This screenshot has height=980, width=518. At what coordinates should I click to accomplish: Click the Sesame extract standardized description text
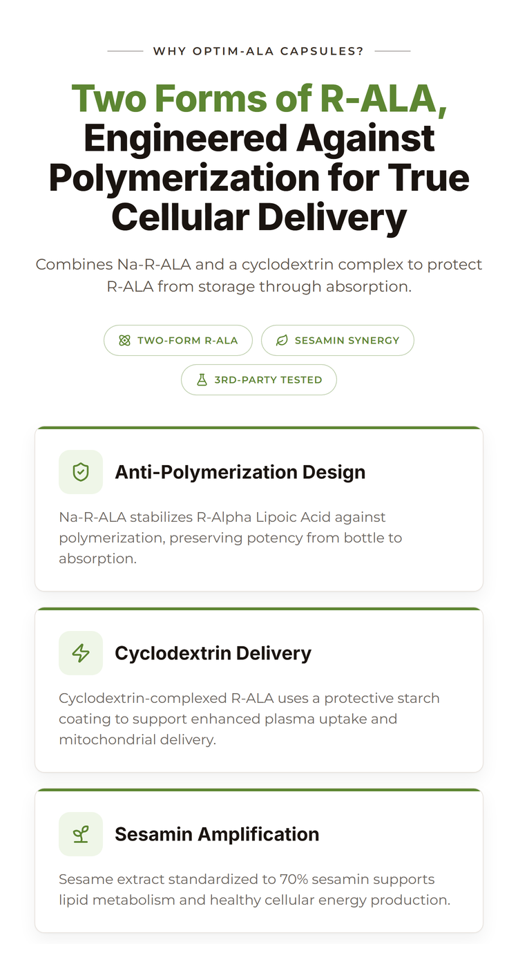click(254, 889)
